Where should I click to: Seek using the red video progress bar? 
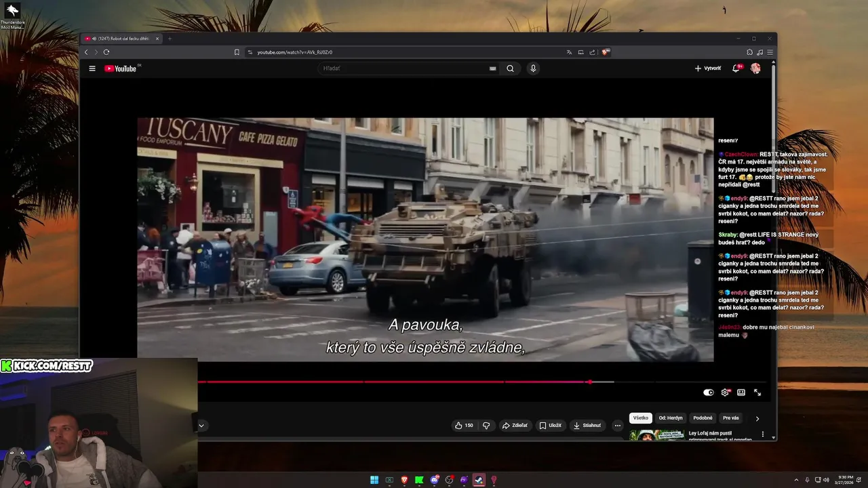pyautogui.click(x=393, y=382)
